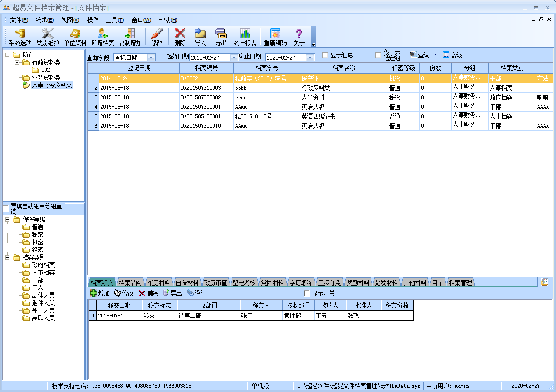The height and width of the screenshot is (392, 556).
Task: Click 新增档案 add archive icon
Action: tap(102, 37)
